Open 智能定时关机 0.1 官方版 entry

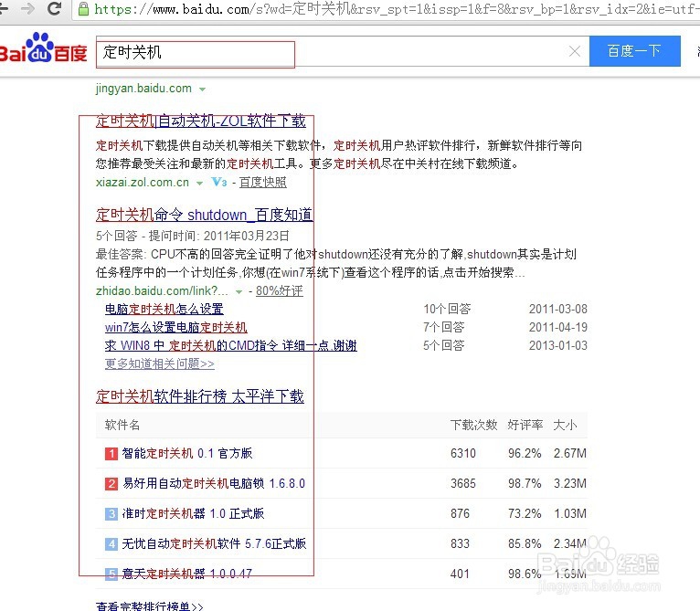[x=187, y=453]
